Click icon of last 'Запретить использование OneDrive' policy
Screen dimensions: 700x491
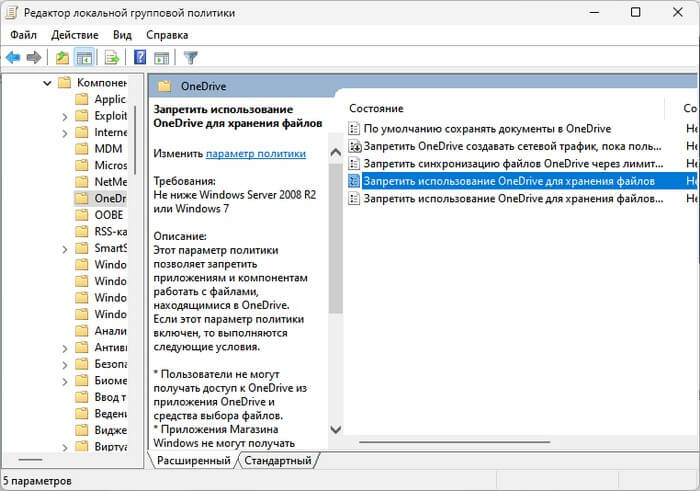354,198
